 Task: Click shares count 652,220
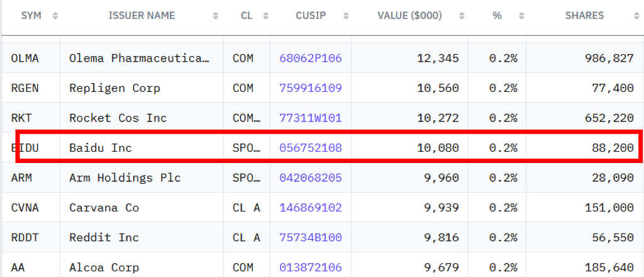609,118
